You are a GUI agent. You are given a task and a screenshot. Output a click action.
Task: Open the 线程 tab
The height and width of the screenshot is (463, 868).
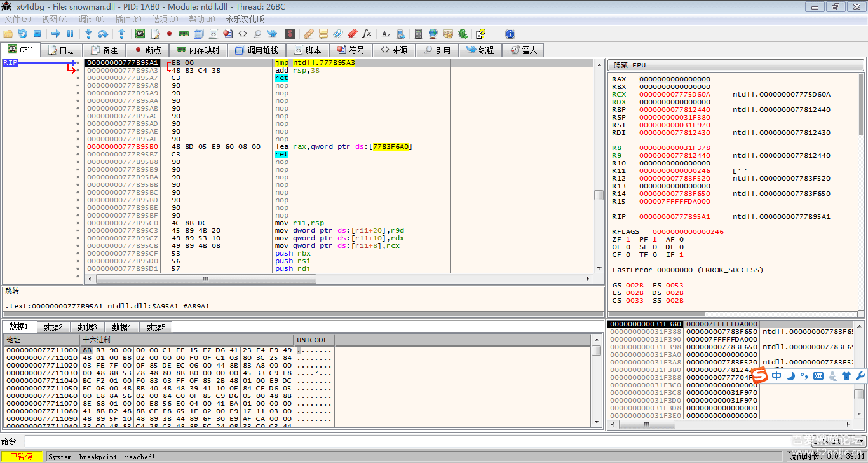tap(480, 50)
